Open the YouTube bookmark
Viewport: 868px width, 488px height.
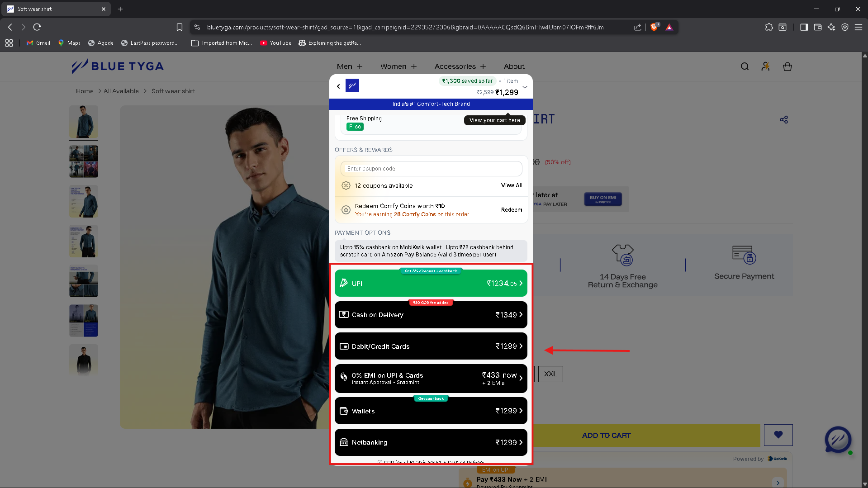click(x=275, y=43)
